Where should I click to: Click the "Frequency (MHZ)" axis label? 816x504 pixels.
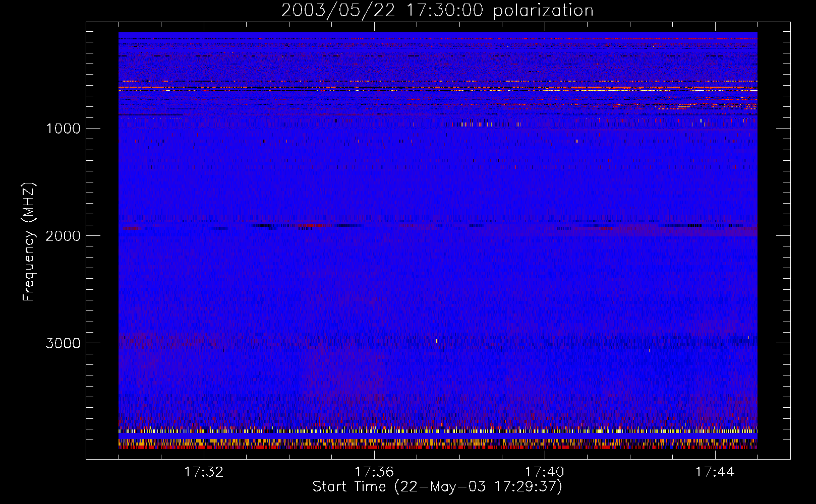pyautogui.click(x=29, y=242)
